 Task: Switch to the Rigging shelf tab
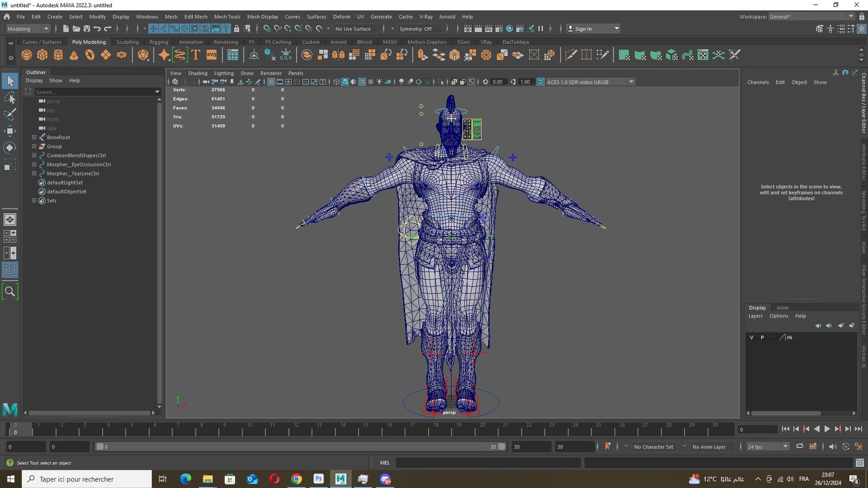point(158,42)
